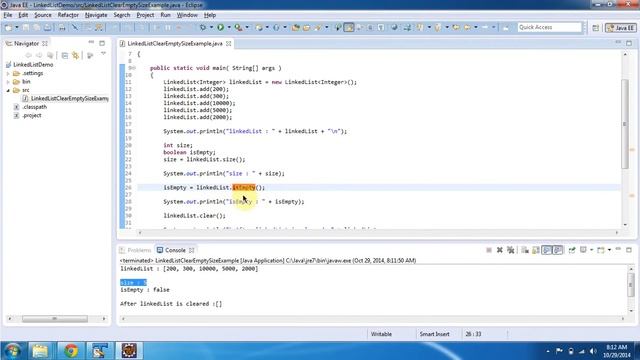The height and width of the screenshot is (360, 640).
Task: Open the Navigate menu
Action: [96, 15]
